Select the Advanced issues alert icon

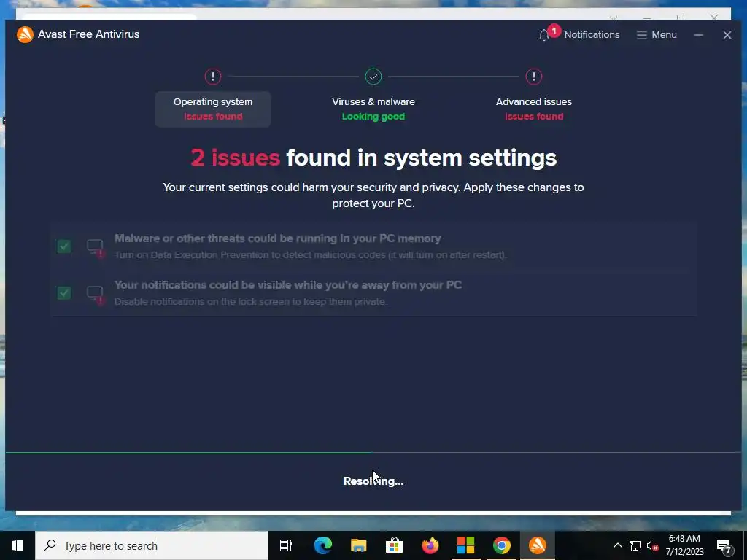533,77
